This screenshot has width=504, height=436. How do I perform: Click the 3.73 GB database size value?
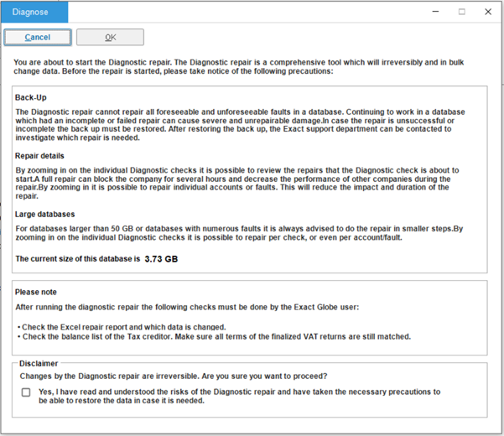pyautogui.click(x=160, y=259)
